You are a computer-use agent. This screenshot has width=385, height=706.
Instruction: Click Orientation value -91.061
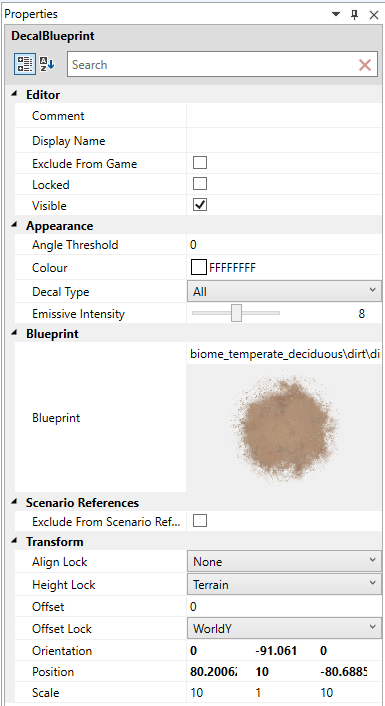coord(276,651)
